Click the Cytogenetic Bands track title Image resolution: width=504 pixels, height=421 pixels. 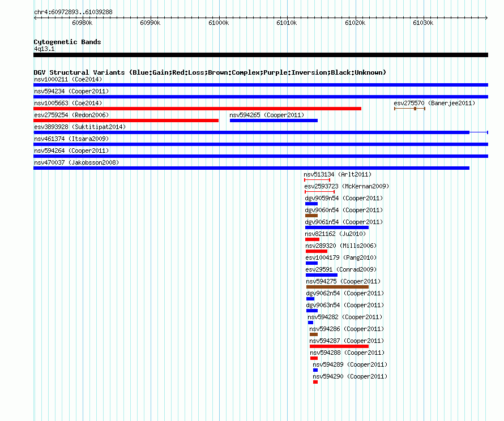click(67, 42)
